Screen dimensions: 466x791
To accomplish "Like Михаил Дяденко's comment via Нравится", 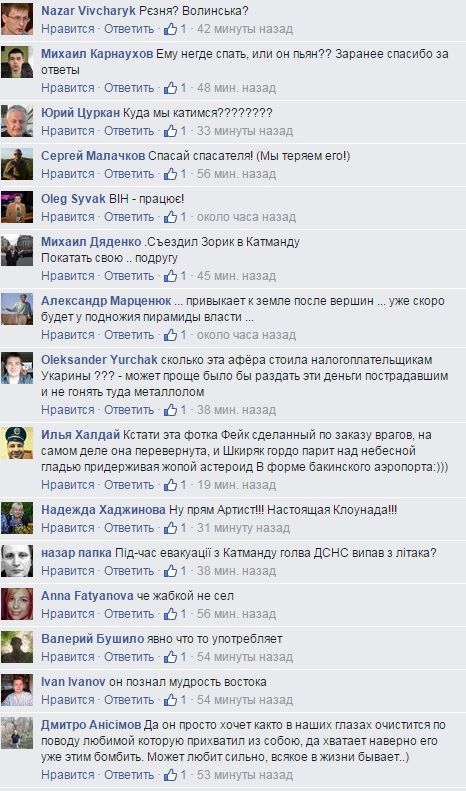I will 68,276.
